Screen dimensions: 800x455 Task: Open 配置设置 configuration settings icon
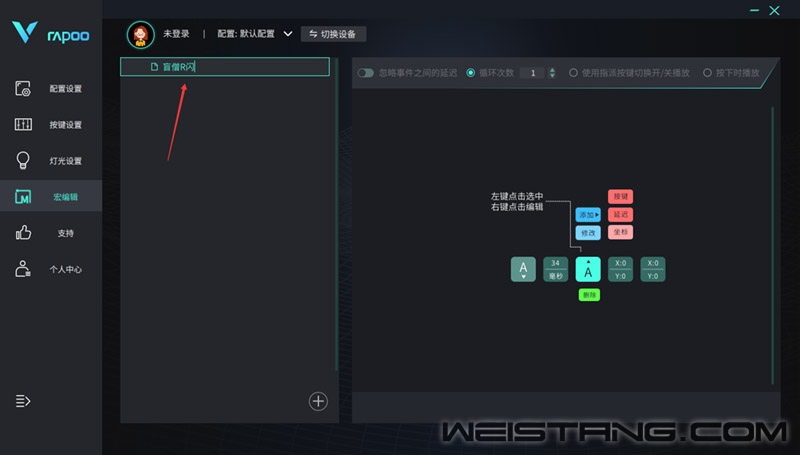(23, 88)
